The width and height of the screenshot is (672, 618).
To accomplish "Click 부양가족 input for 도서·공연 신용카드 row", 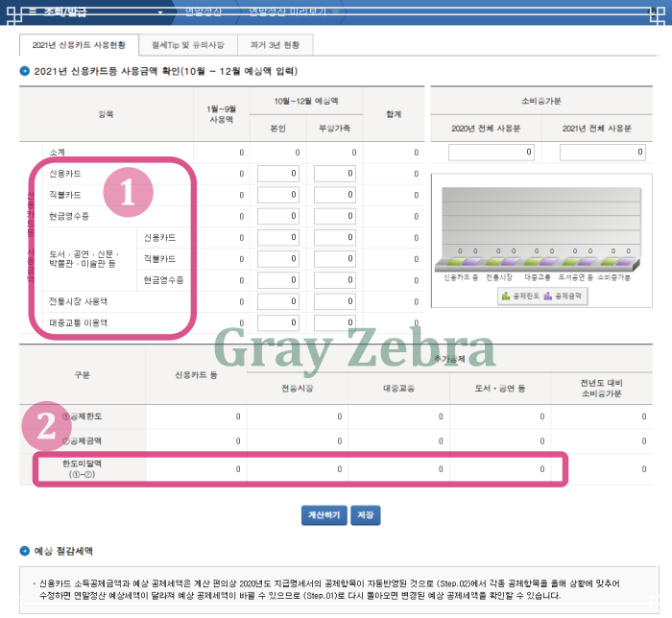I will pyautogui.click(x=335, y=237).
